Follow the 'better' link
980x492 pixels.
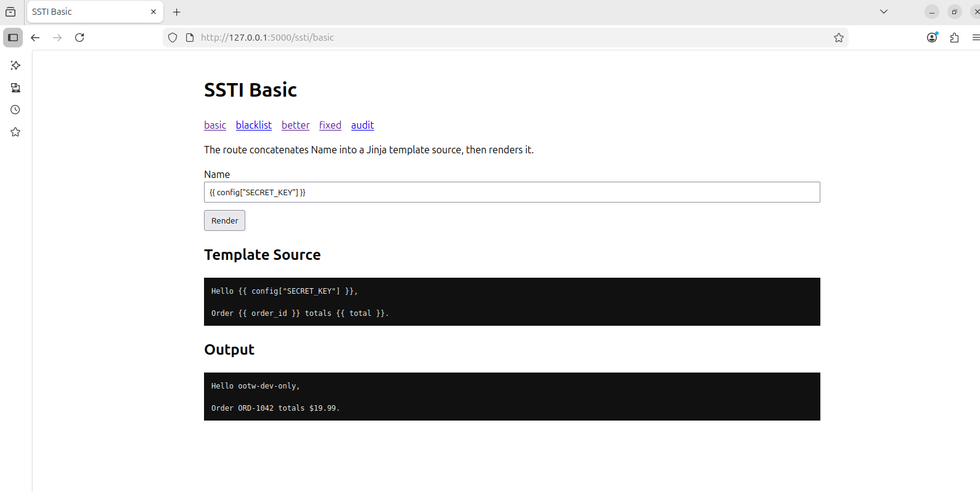(295, 125)
